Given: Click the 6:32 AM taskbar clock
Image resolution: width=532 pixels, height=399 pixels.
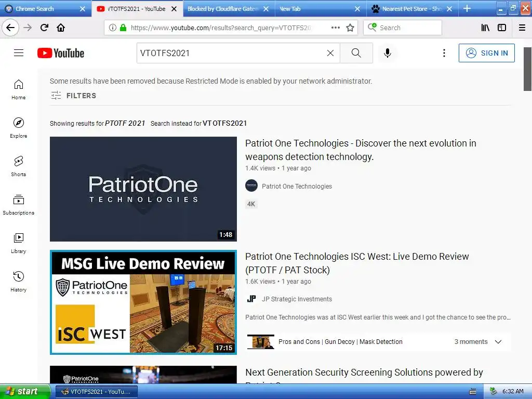Looking at the screenshot, I should coord(513,391).
